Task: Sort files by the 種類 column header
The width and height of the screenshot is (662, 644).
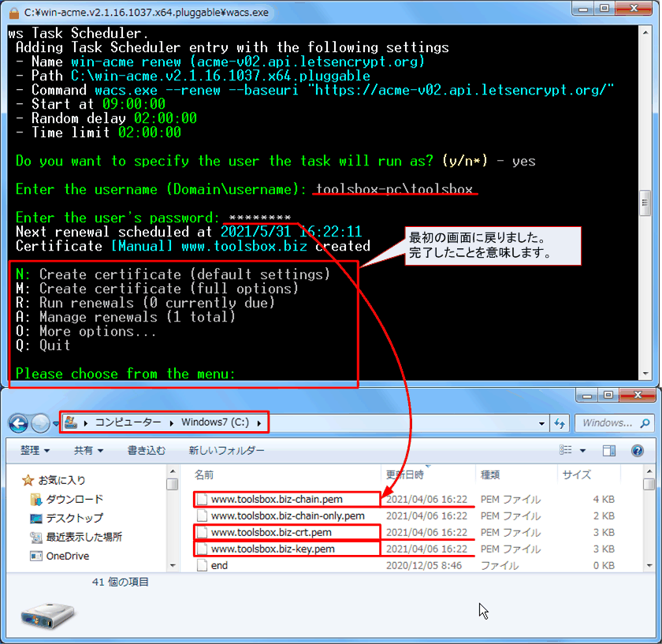Action: click(x=490, y=475)
